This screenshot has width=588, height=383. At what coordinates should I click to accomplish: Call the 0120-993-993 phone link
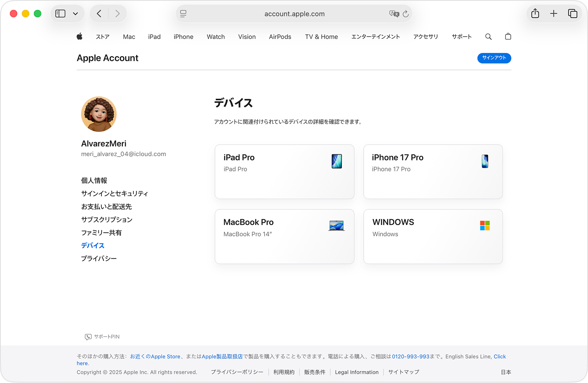tap(411, 356)
